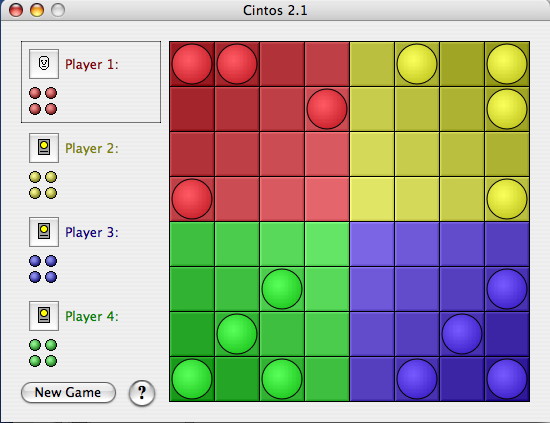Image resolution: width=550 pixels, height=423 pixels.
Task: Select the green piece in the board's sixth row
Action: (282, 289)
